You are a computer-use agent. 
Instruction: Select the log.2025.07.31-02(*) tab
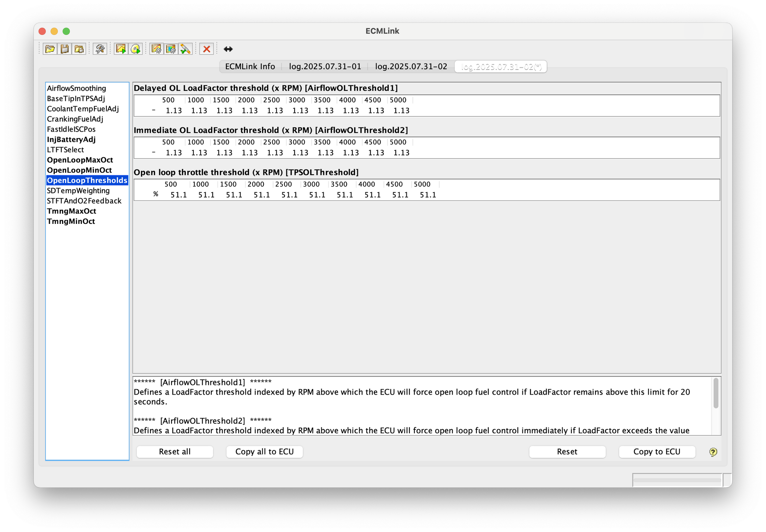[x=501, y=67]
